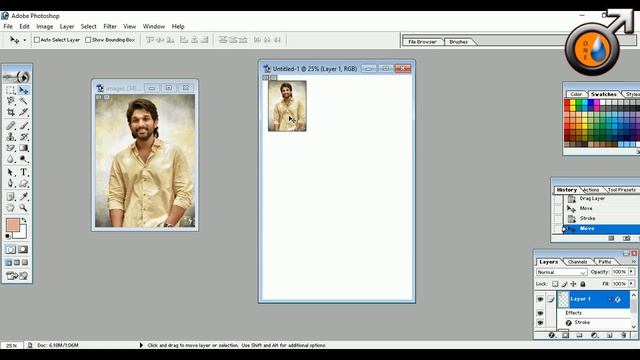The width and height of the screenshot is (640, 360).
Task: Toggle lock all padlock icon
Action: 583,284
